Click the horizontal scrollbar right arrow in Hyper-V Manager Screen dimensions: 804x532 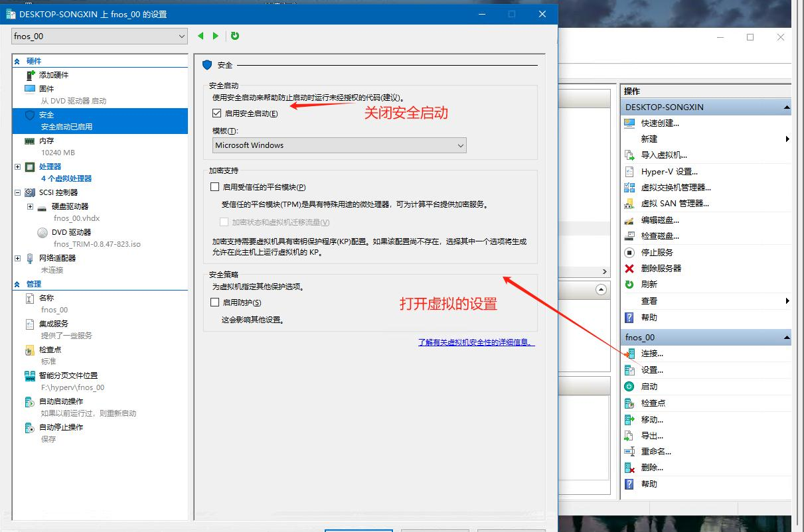click(x=604, y=271)
